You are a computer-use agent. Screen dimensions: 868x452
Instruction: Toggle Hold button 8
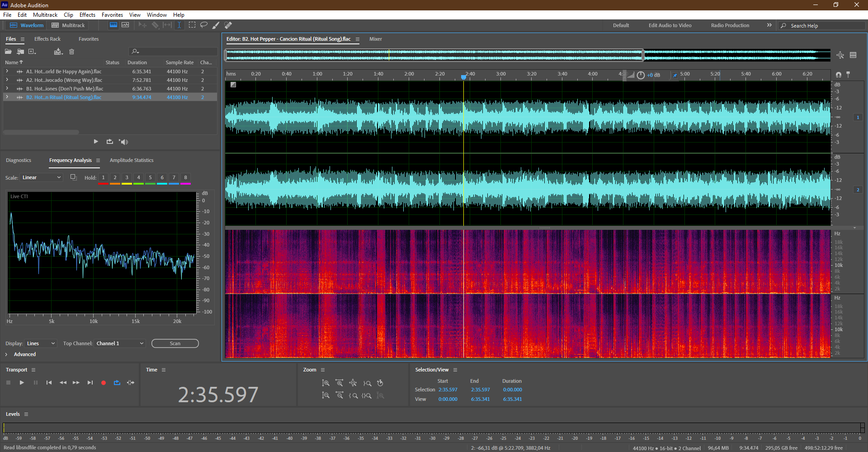click(x=185, y=178)
